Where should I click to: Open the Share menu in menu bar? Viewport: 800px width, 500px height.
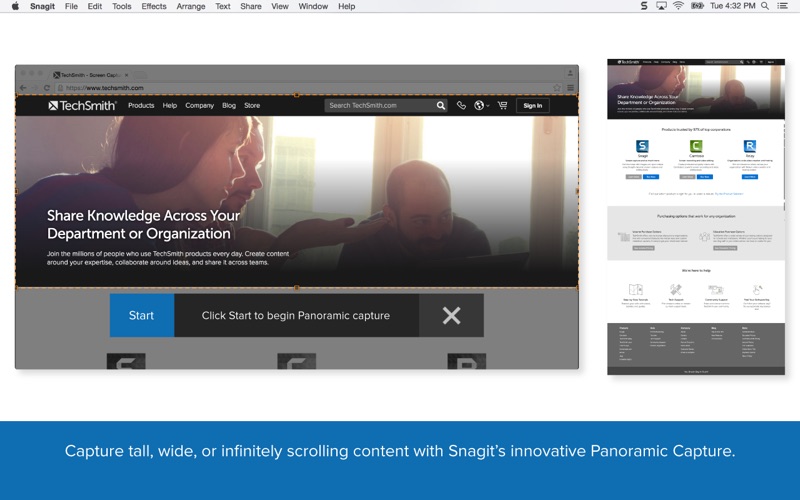251,6
